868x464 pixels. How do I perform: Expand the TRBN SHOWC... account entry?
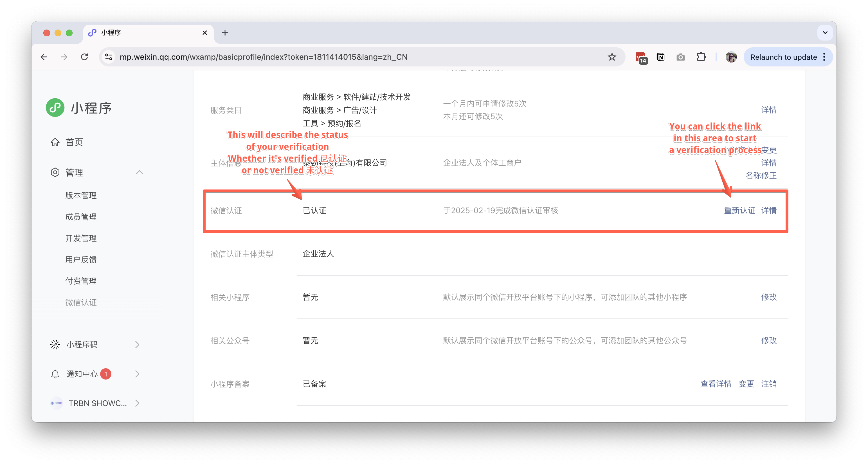click(x=137, y=403)
